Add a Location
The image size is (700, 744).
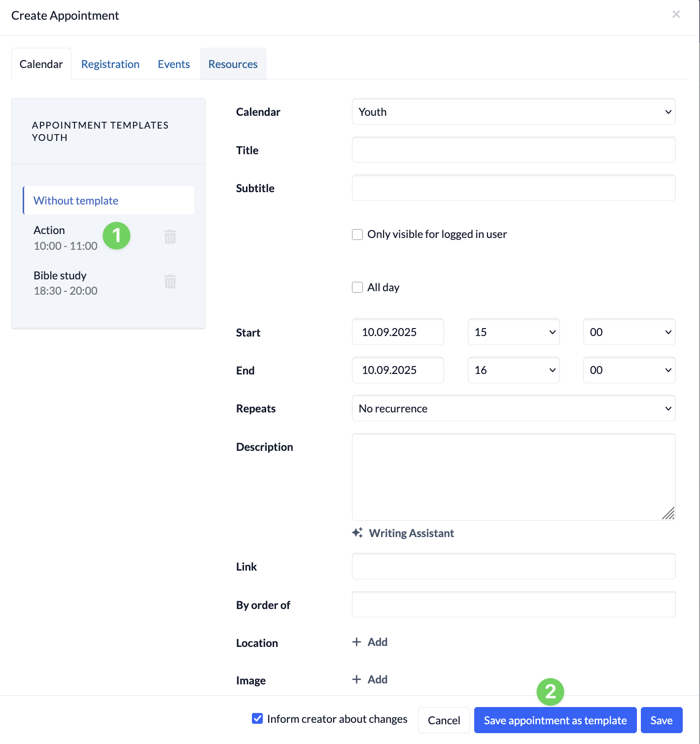tap(370, 642)
